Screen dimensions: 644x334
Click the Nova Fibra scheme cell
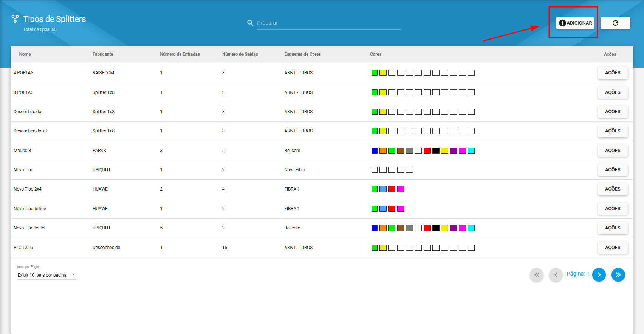[295, 170]
